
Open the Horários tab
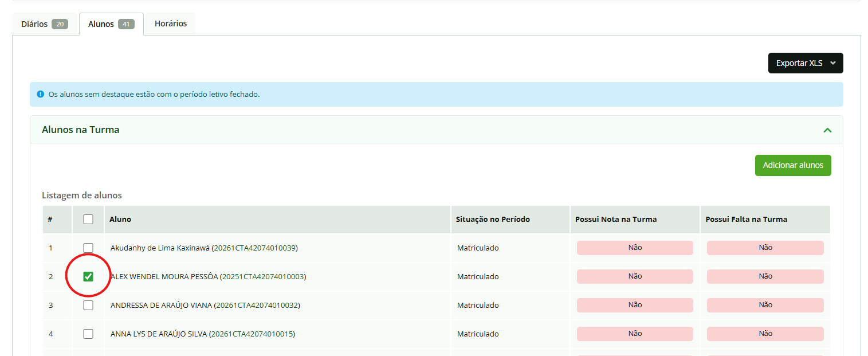171,24
